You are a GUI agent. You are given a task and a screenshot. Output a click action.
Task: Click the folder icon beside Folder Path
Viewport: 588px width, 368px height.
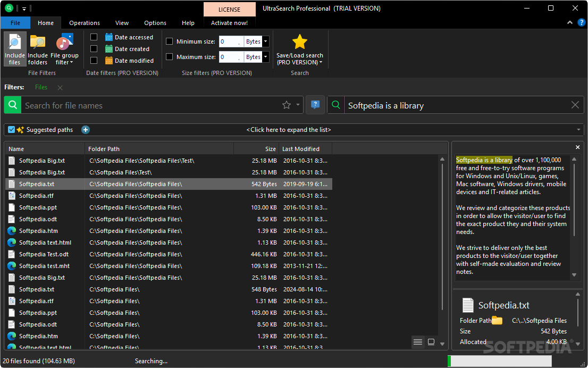click(x=497, y=320)
